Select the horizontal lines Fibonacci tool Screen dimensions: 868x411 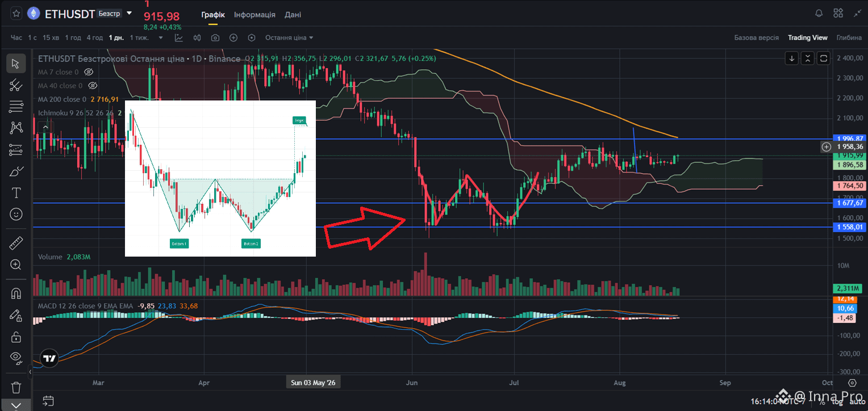pyautogui.click(x=16, y=106)
